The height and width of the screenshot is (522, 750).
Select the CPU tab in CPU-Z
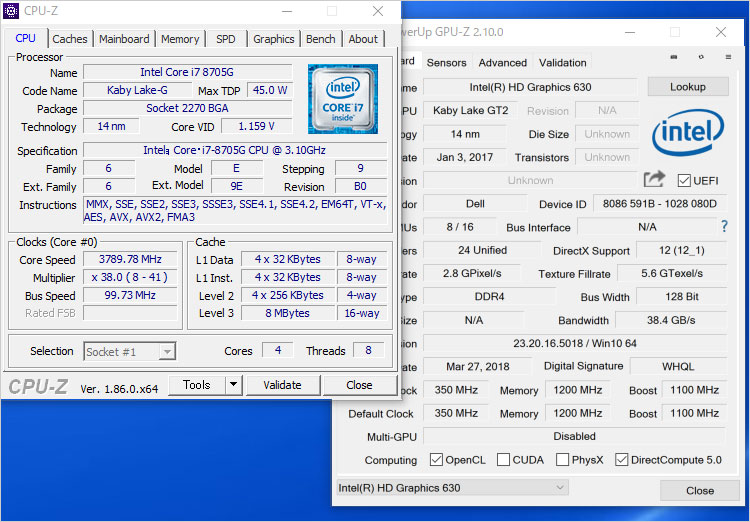25,38
